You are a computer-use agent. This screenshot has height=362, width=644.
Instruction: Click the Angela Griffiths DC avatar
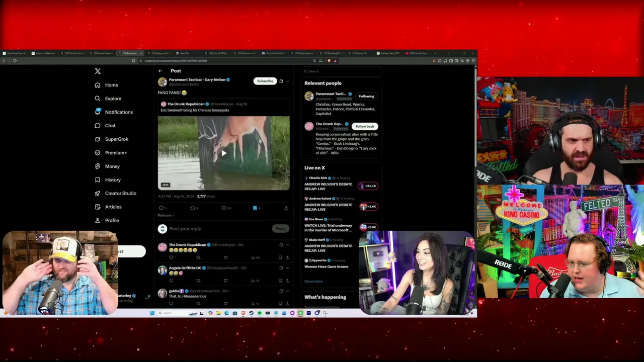tap(162, 270)
